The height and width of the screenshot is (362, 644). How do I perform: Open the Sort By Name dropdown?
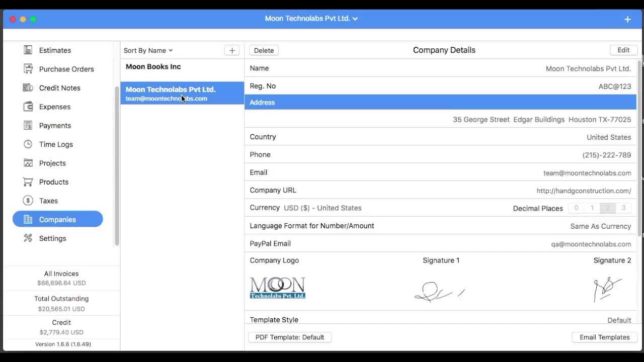(x=148, y=50)
